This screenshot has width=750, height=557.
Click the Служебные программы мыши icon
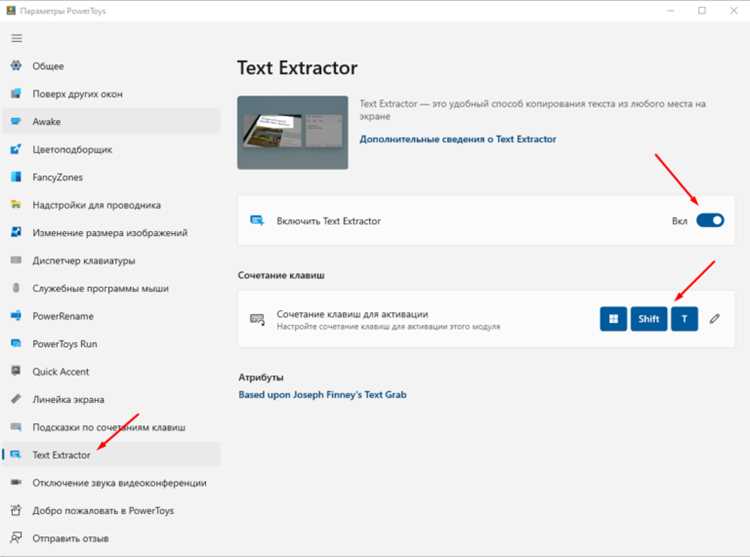(16, 288)
